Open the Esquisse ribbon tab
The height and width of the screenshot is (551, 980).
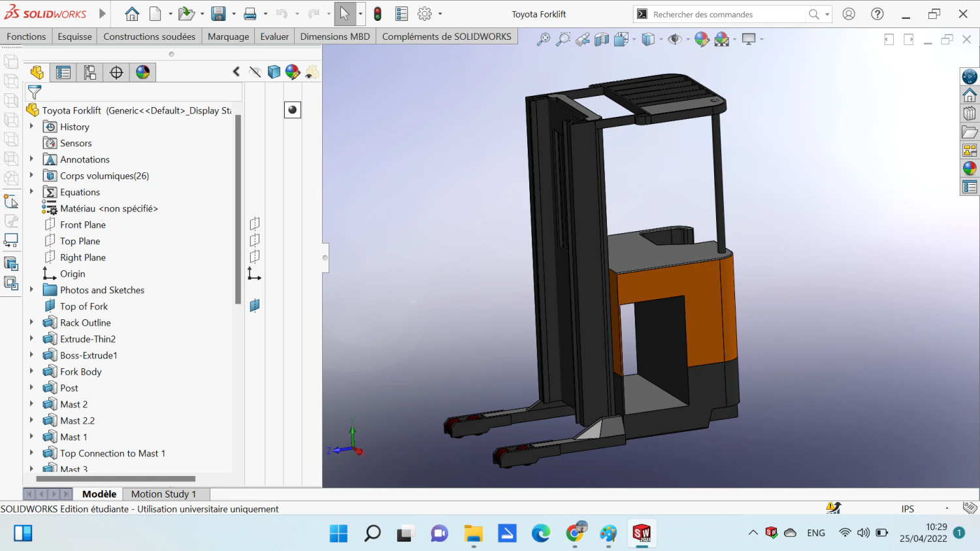tap(74, 37)
